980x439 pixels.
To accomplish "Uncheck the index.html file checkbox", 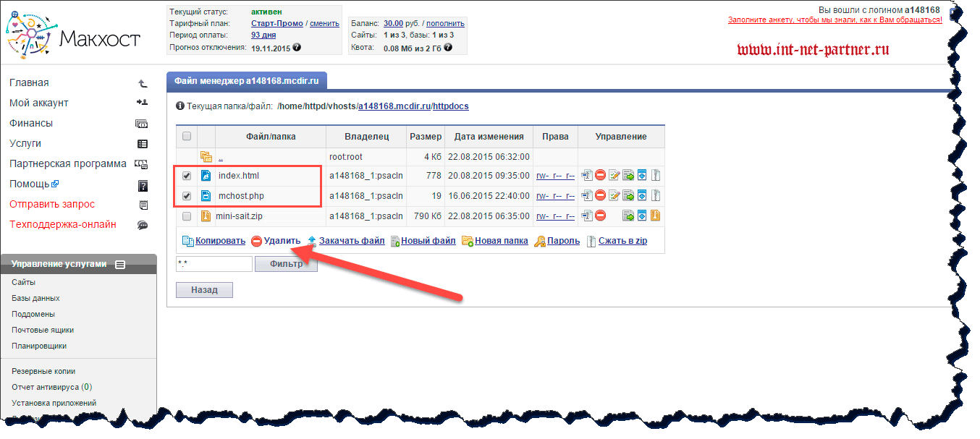I will coord(187,175).
